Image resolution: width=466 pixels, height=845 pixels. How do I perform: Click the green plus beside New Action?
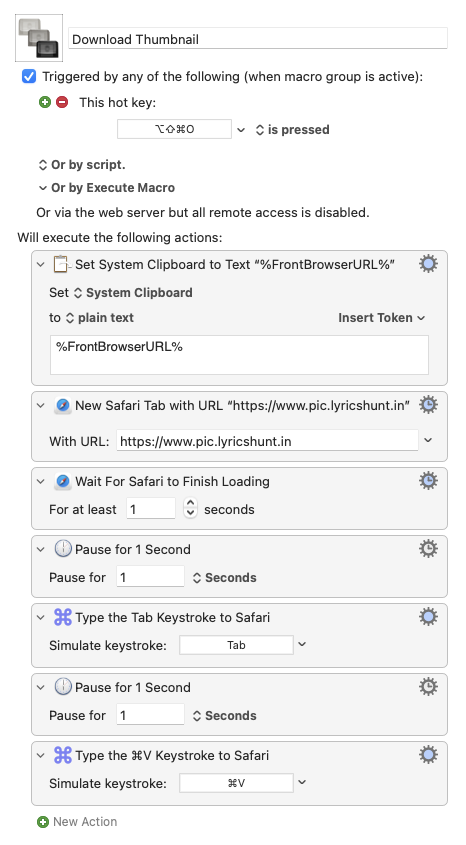point(43,822)
